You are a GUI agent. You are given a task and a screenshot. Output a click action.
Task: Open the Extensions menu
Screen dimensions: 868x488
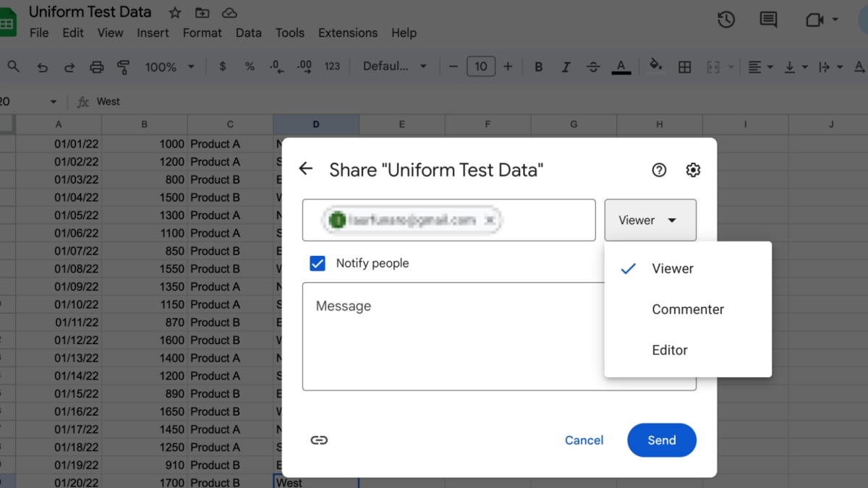347,33
